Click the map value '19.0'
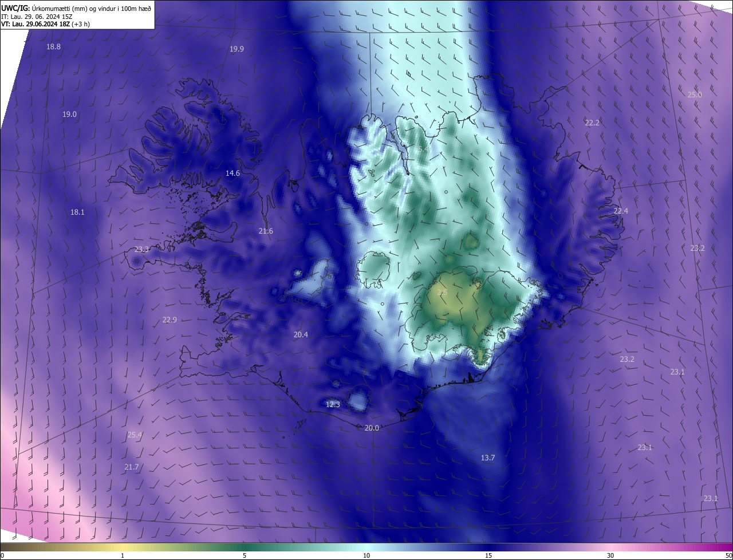Screen dimensions: 733x560 point(69,115)
